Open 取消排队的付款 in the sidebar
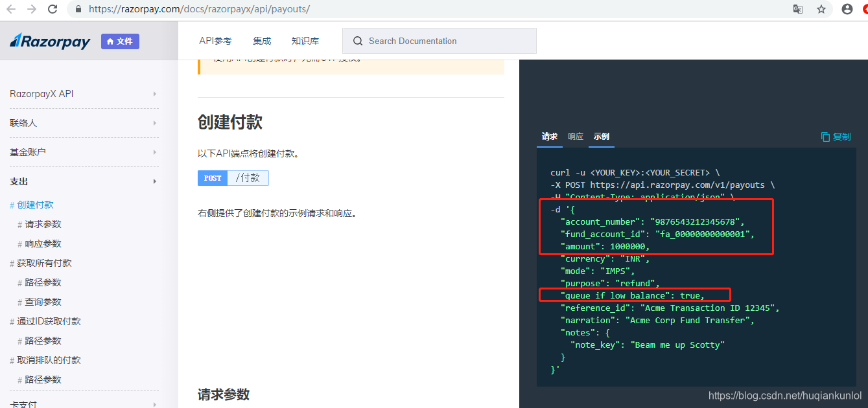This screenshot has height=408, width=868. tap(49, 360)
